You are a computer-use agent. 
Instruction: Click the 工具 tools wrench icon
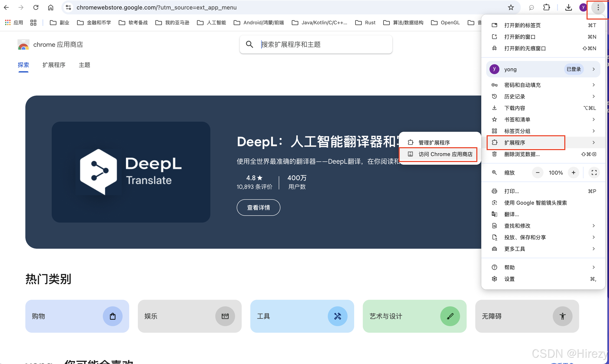[x=338, y=316]
